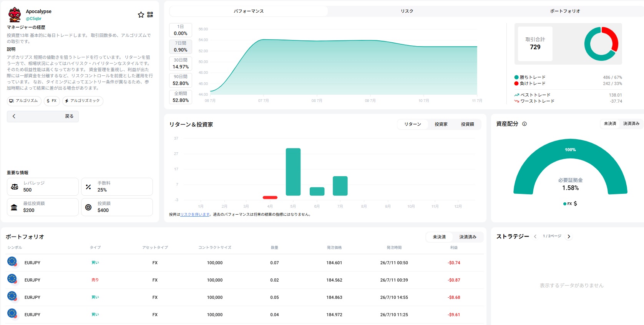
Task: Click the leverage scale icon
Action: coord(15,187)
